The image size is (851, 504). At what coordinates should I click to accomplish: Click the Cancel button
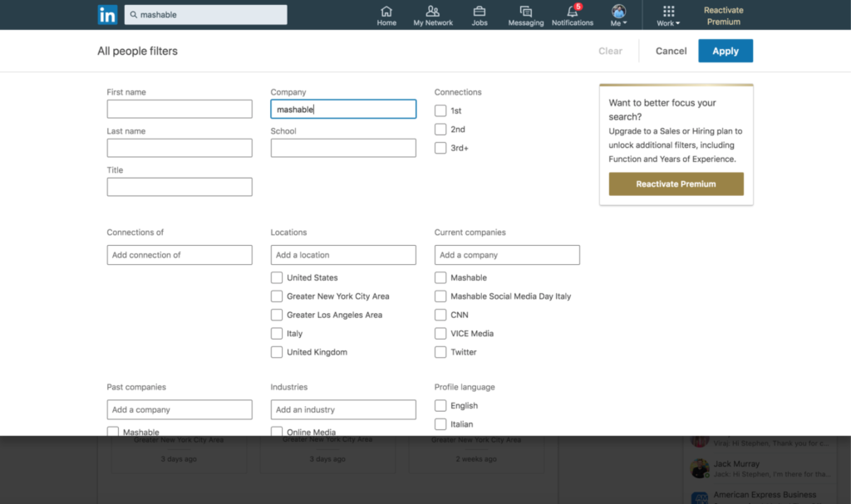[x=671, y=51]
